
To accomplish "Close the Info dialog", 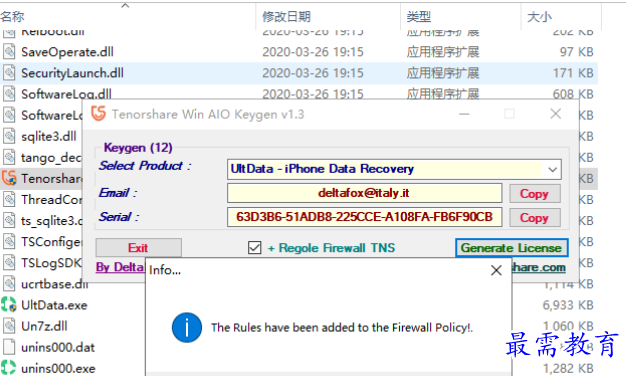I will coord(496,270).
